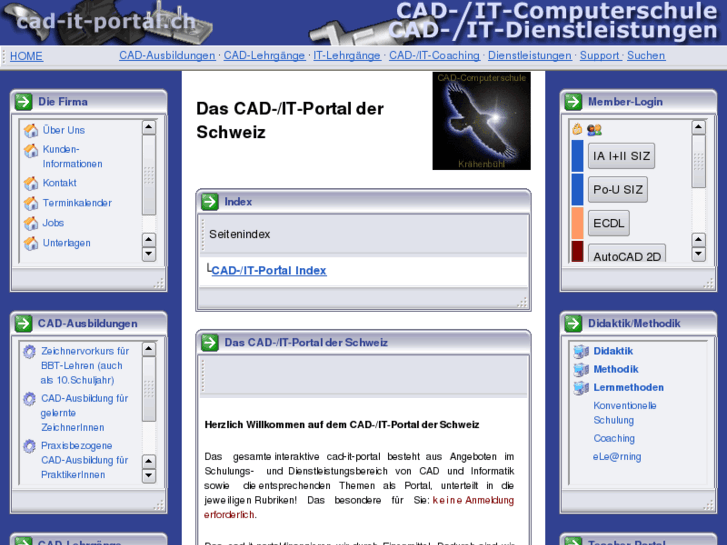727x545 pixels.
Task: Go to the Support navigation link
Action: click(599, 55)
